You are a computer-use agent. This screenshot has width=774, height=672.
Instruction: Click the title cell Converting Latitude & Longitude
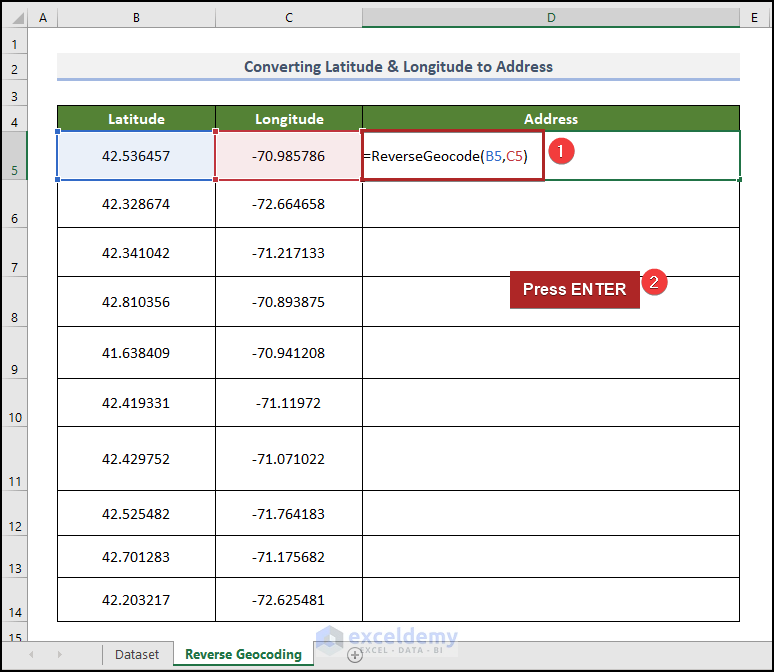coord(398,67)
